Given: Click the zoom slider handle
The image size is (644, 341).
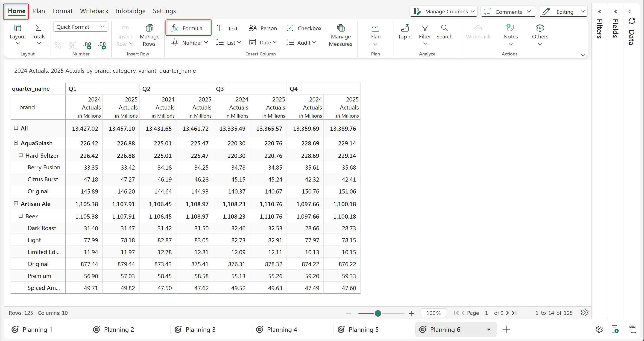Looking at the screenshot, I should (378, 313).
